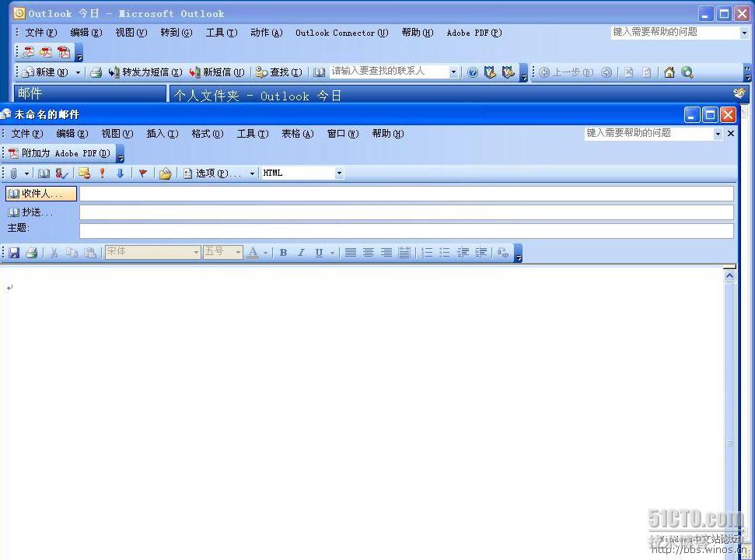Align text to the right
This screenshot has height=560, width=755.
coord(386,252)
